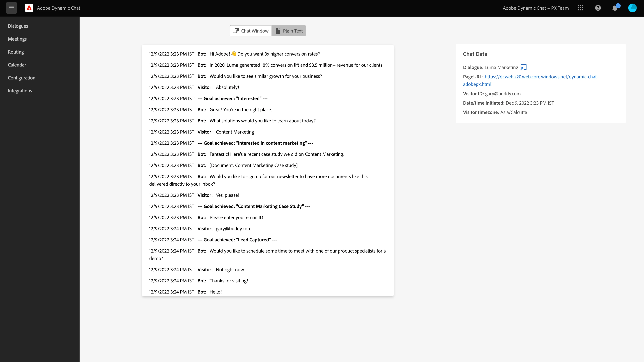
Task: Select Integrations in the sidebar
Action: [20, 91]
